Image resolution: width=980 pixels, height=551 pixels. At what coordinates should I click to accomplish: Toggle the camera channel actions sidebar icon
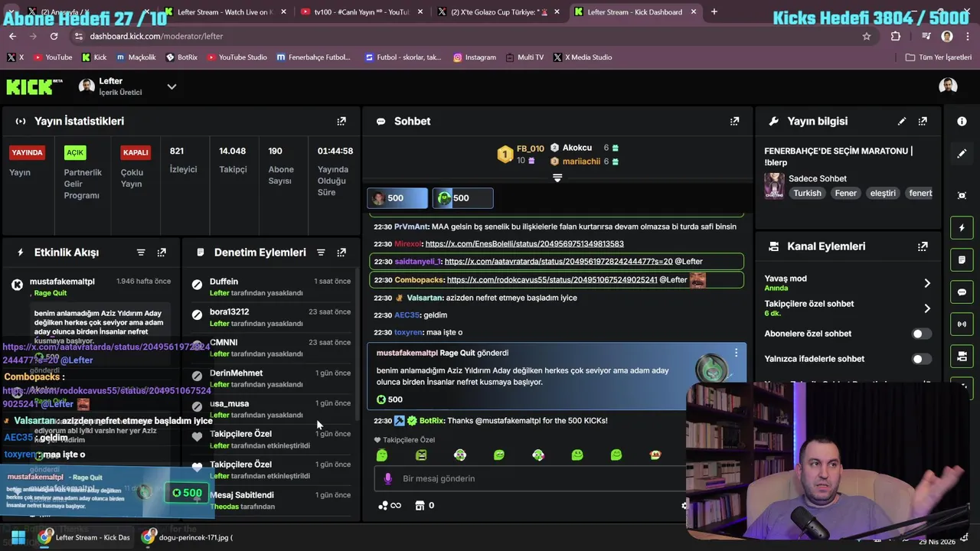coord(962,357)
